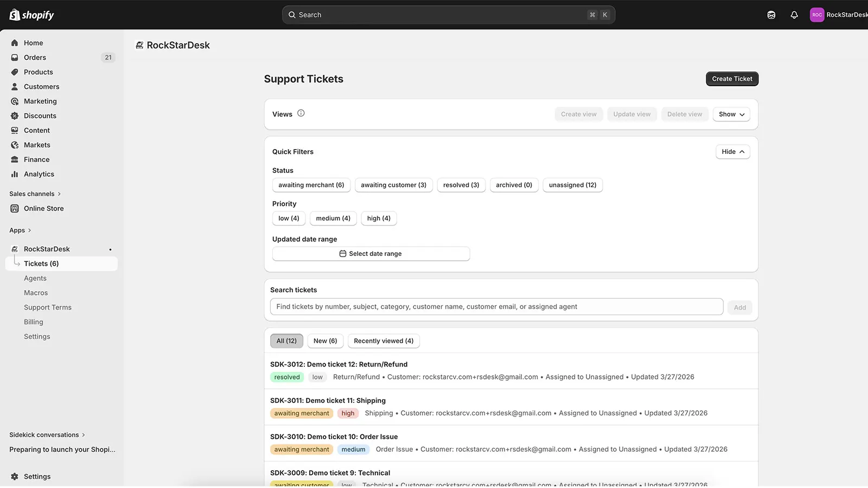Viewport: 868px width, 488px height.
Task: Expand Sales channels section
Action: coord(35,194)
